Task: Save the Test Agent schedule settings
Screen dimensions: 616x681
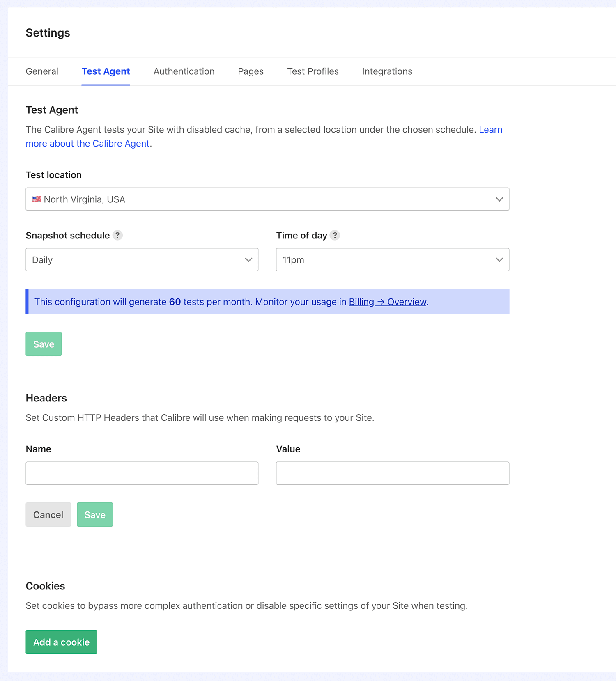Action: click(44, 344)
